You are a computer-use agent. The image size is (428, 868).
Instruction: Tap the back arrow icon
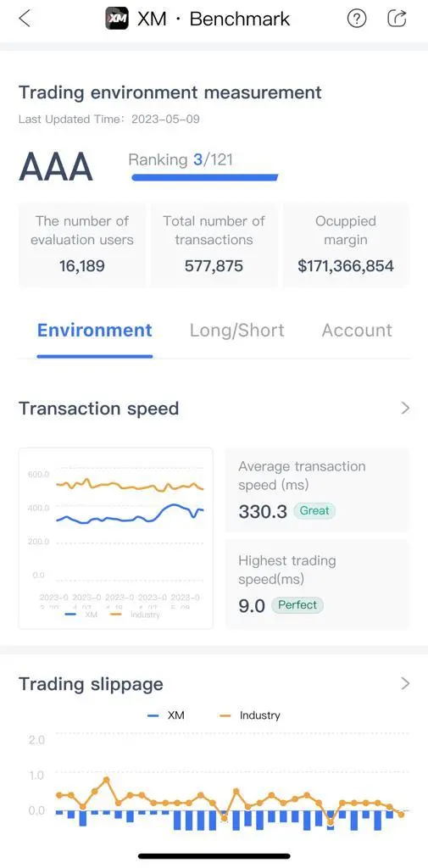click(25, 19)
